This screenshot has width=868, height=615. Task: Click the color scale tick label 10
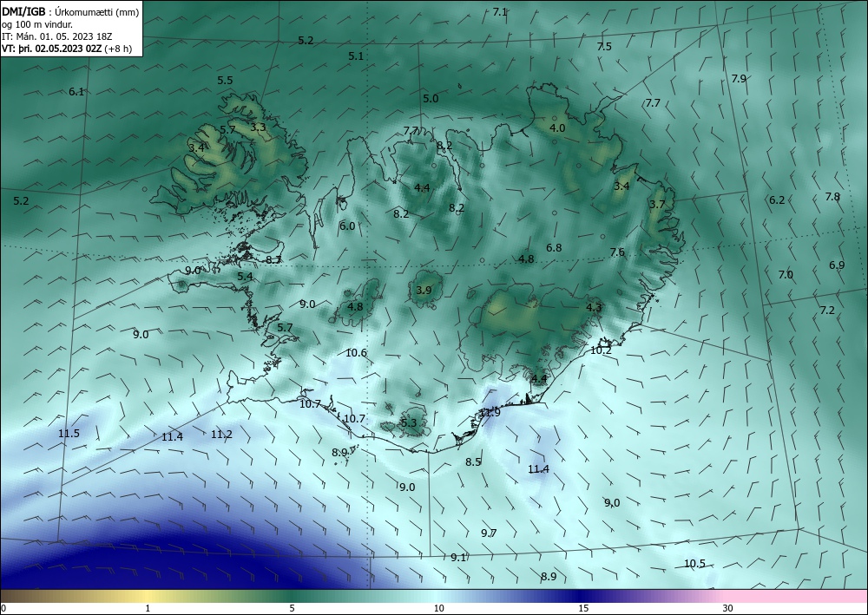(438, 608)
